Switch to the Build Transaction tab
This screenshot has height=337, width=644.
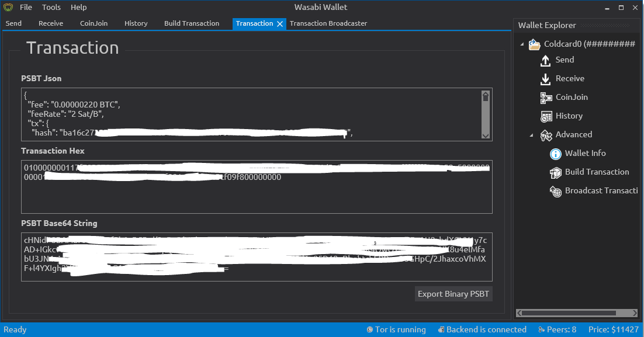tap(192, 23)
